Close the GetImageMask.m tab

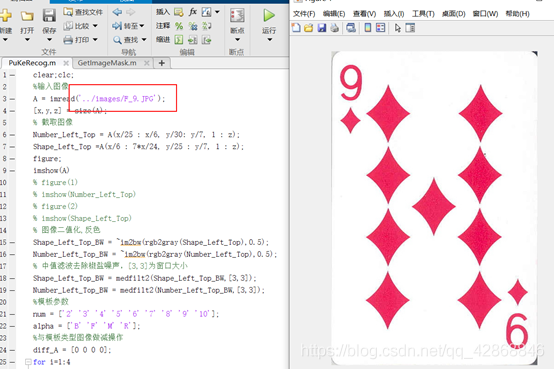147,63
